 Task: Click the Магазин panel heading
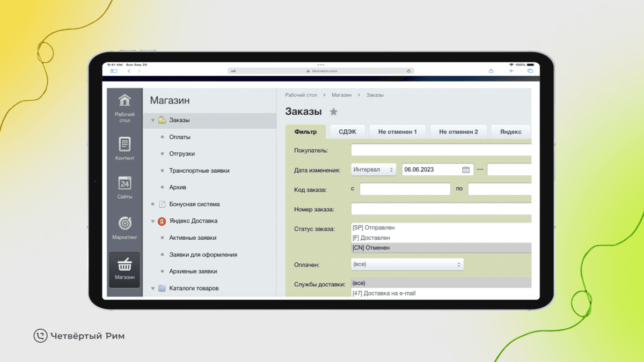click(x=170, y=101)
